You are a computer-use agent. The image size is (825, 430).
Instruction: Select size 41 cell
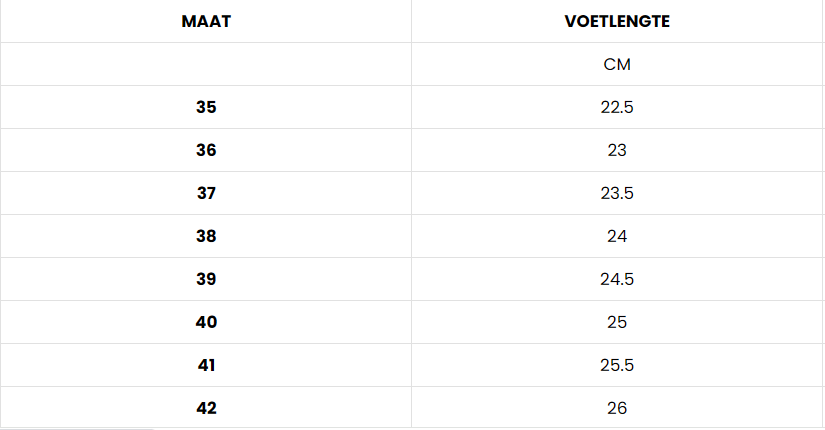206,365
